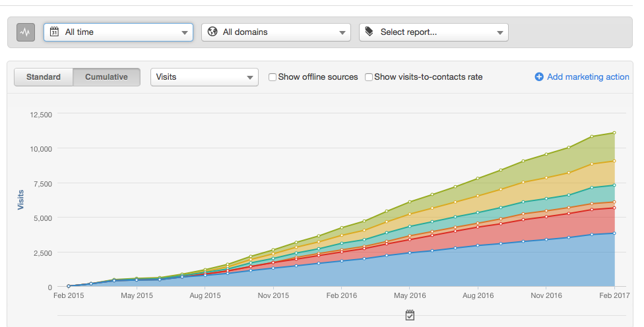The width and height of the screenshot is (644, 327).
Task: Click the Add marketing action link
Action: click(x=587, y=77)
